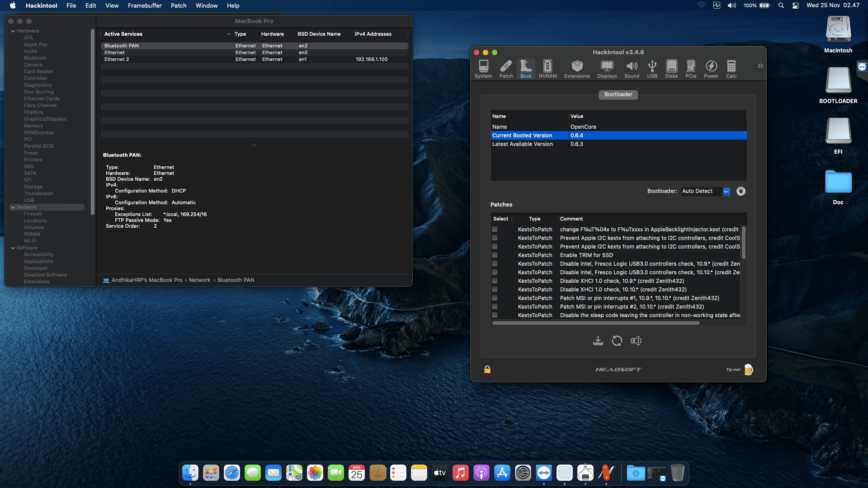The image size is (868, 488).
Task: Collapse the Network section in sidebar
Action: 13,207
